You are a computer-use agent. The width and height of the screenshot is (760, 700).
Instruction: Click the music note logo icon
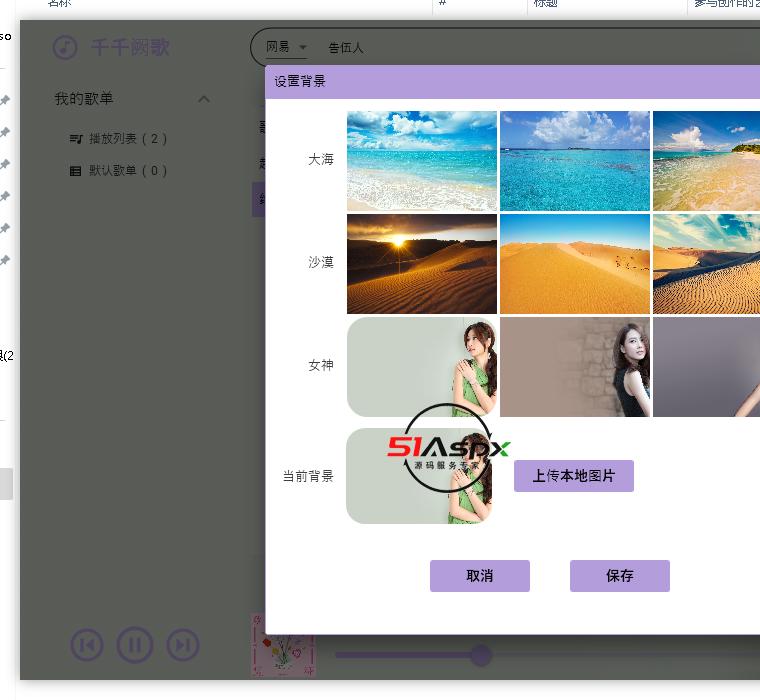click(65, 48)
